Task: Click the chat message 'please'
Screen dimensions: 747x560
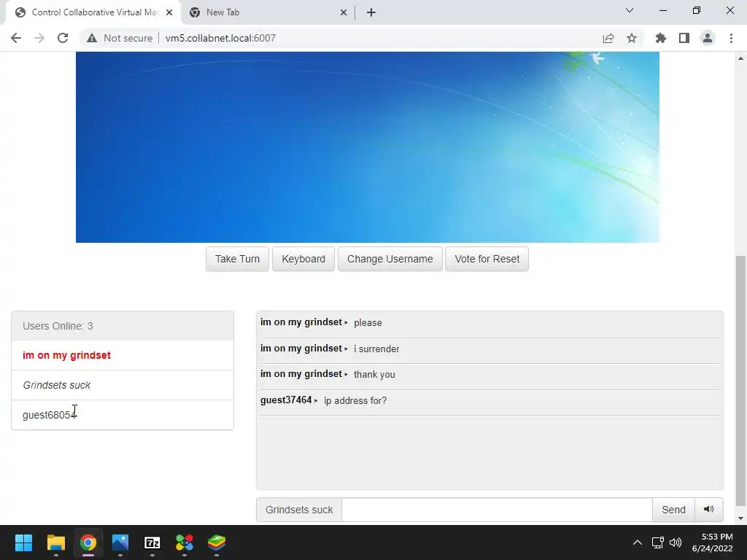Action: point(368,323)
